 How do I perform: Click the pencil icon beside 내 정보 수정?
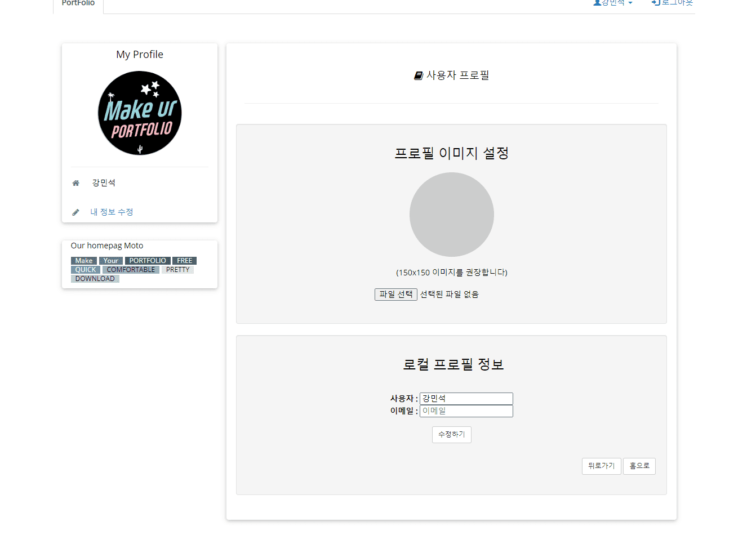click(76, 212)
